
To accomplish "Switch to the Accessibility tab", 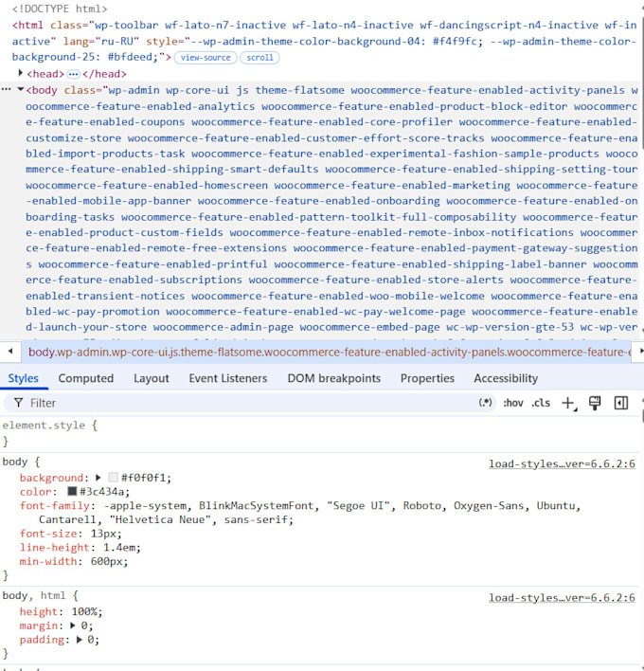I will [x=506, y=378].
